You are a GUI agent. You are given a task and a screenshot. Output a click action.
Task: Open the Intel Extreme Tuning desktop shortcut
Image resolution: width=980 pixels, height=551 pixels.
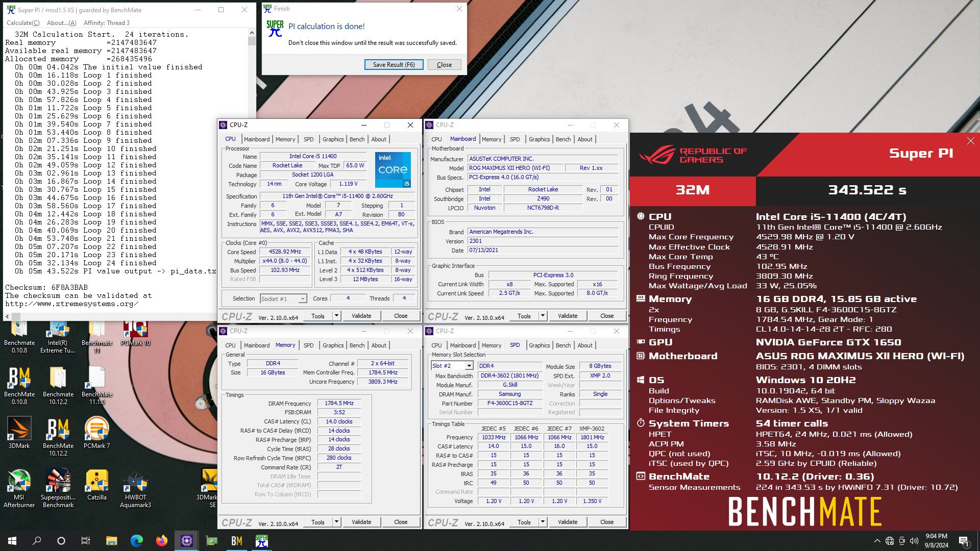[x=58, y=337]
